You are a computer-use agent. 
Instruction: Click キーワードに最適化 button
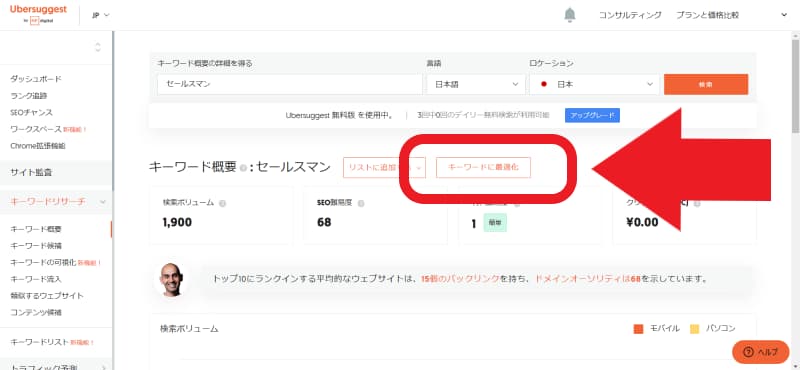(483, 167)
